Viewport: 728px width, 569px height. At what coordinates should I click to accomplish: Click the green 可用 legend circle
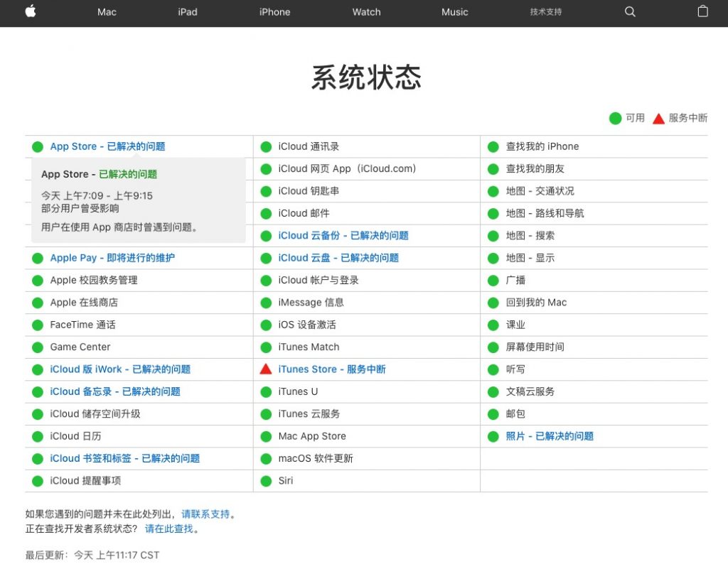click(615, 119)
